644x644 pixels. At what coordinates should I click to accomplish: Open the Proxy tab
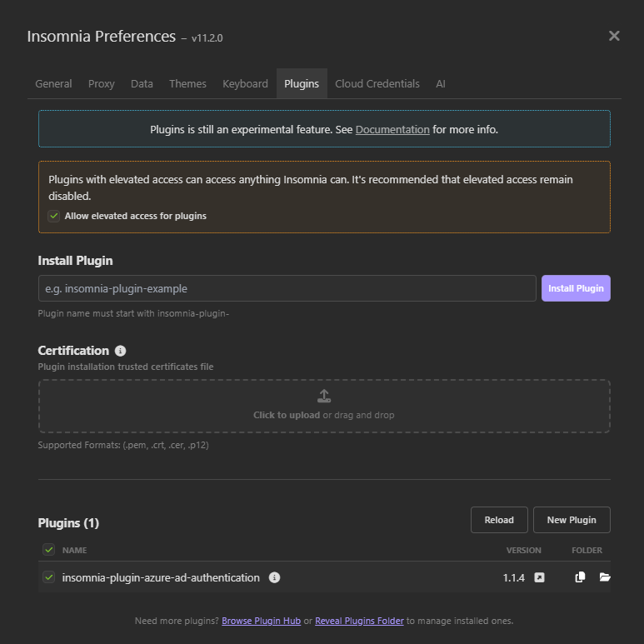click(x=102, y=84)
